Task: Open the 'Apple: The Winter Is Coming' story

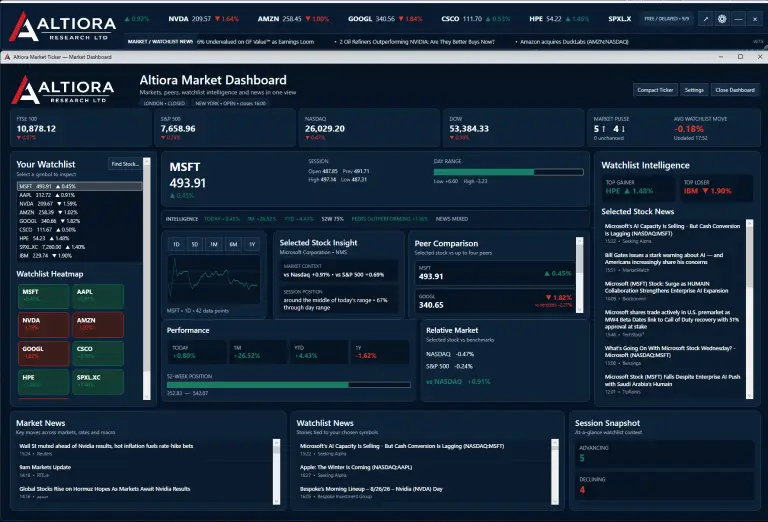Action: pyautogui.click(x=356, y=467)
